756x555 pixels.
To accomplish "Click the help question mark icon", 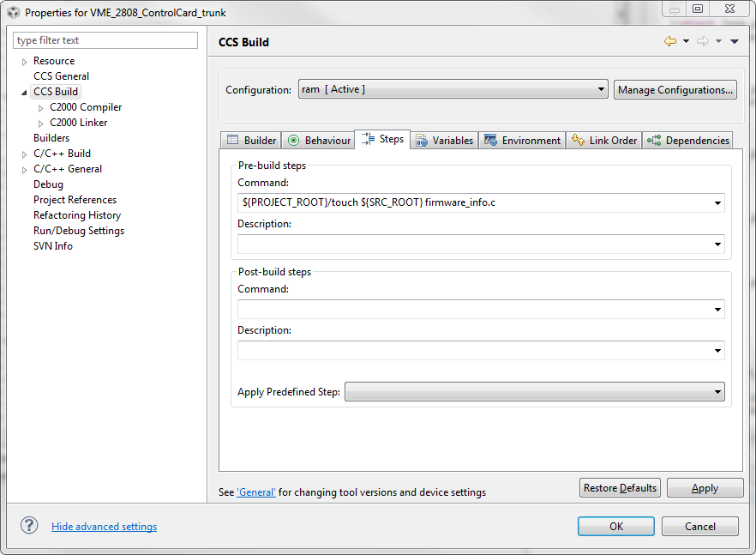I will 29,526.
